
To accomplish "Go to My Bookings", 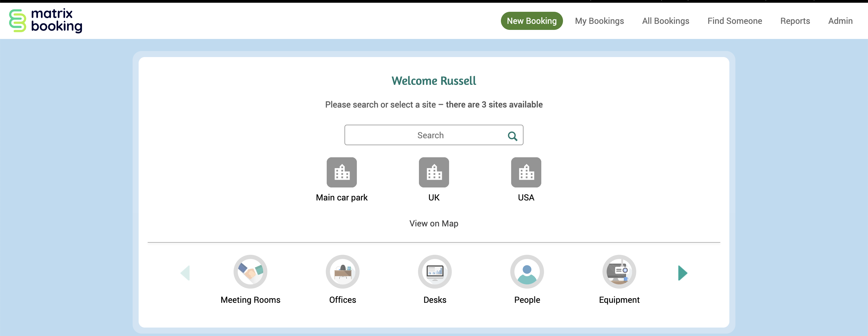I will pyautogui.click(x=599, y=21).
